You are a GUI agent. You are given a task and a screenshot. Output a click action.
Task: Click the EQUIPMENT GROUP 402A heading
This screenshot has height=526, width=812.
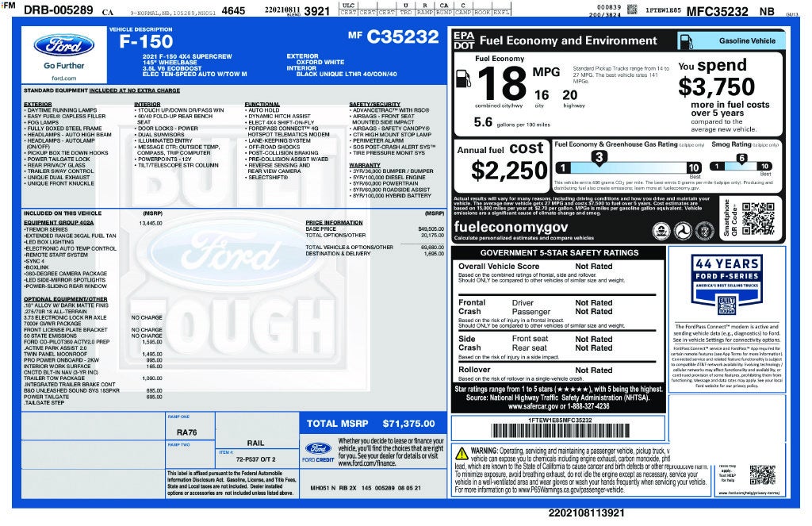click(59, 223)
